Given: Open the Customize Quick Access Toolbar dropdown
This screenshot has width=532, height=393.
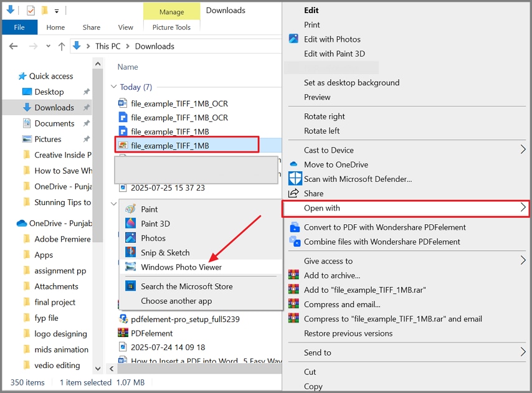Looking at the screenshot, I should [57, 11].
